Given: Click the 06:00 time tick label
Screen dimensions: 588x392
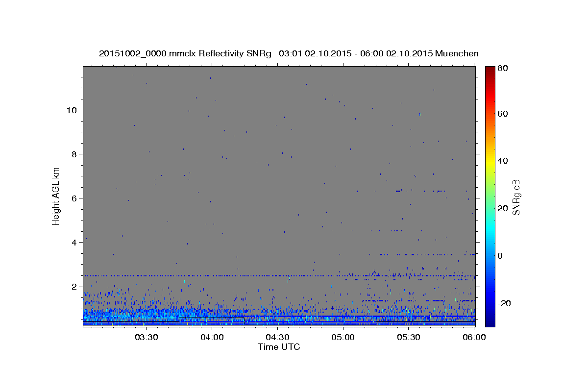Looking at the screenshot, I should [474, 337].
